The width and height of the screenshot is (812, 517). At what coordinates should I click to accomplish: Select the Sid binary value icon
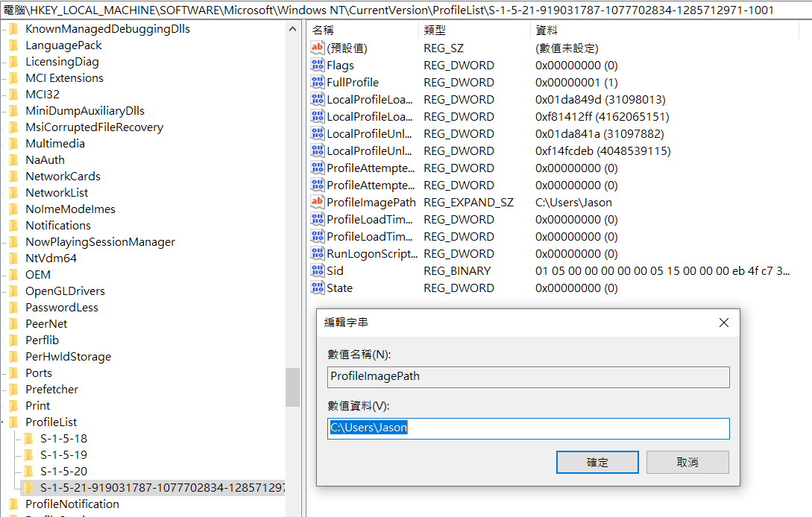pos(318,271)
